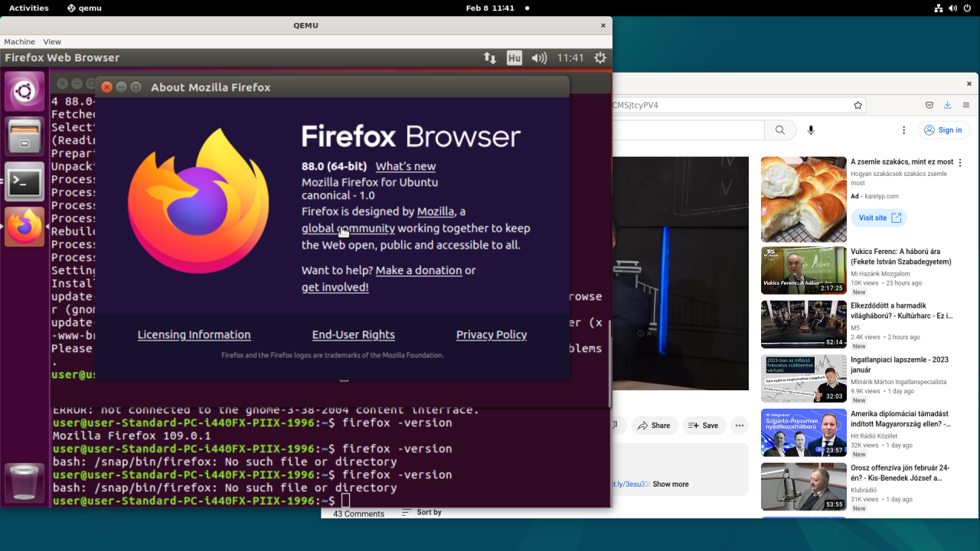Open the Feb 8 11:41 calendar clock
The height and width of the screenshot is (551, 980).
point(490,8)
